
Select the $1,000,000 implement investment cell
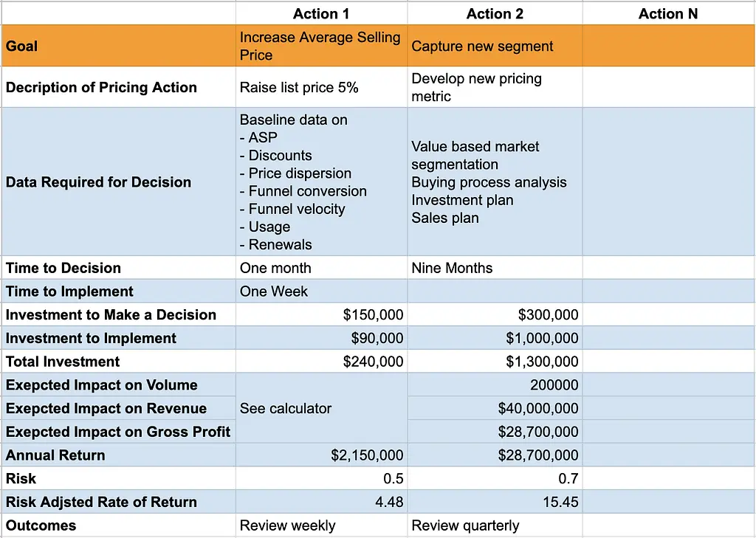[495, 338]
